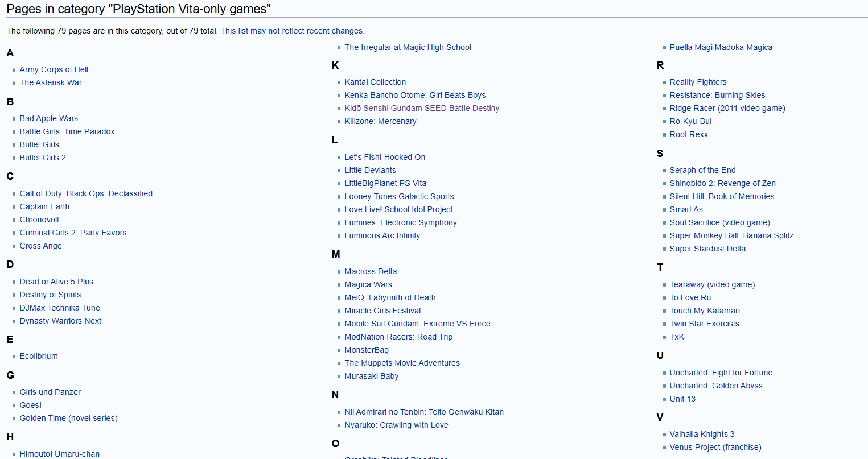Open Miracle Girls Festival page
The image size is (868, 459).
[x=382, y=311]
